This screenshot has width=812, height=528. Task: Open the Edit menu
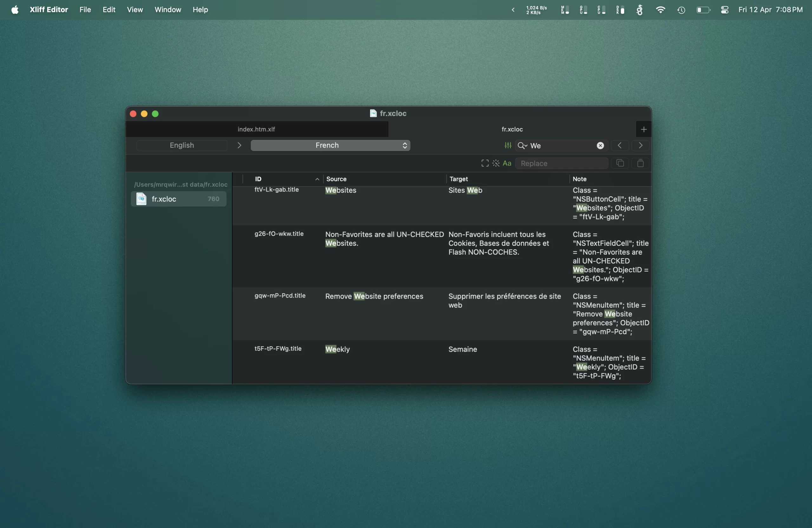(x=109, y=10)
